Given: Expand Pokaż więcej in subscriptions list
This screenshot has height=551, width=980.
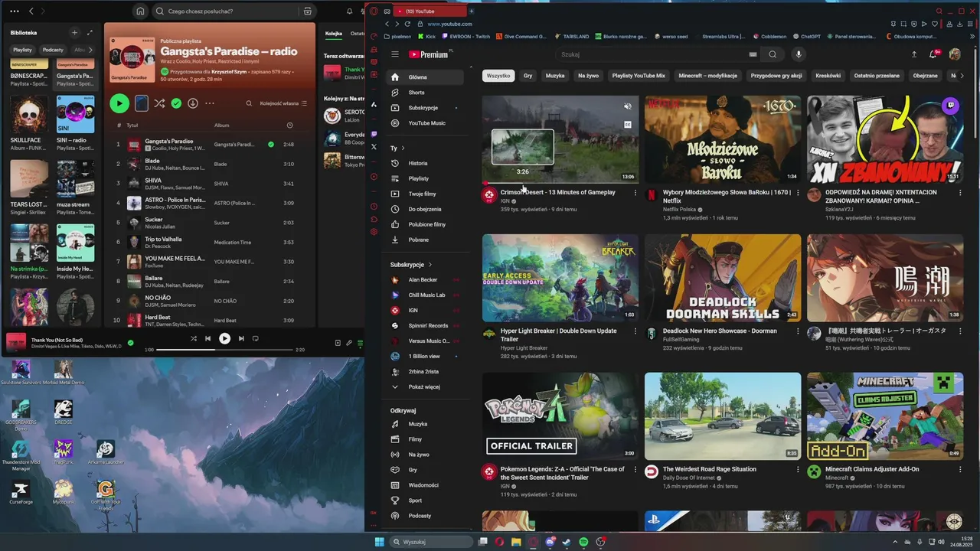Looking at the screenshot, I should (426, 387).
